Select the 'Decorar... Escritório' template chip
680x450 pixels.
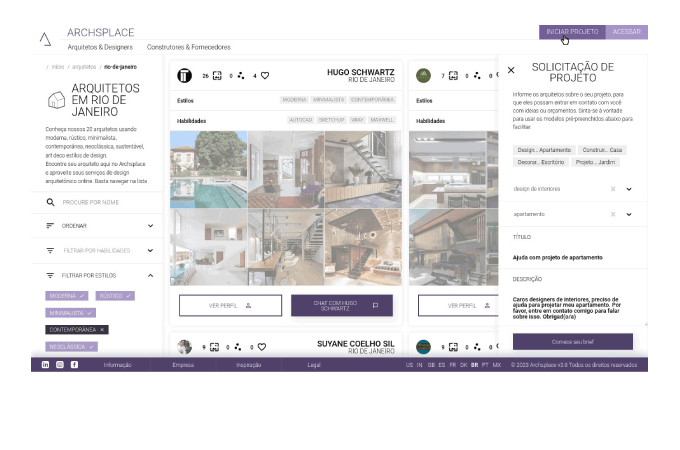(x=540, y=162)
